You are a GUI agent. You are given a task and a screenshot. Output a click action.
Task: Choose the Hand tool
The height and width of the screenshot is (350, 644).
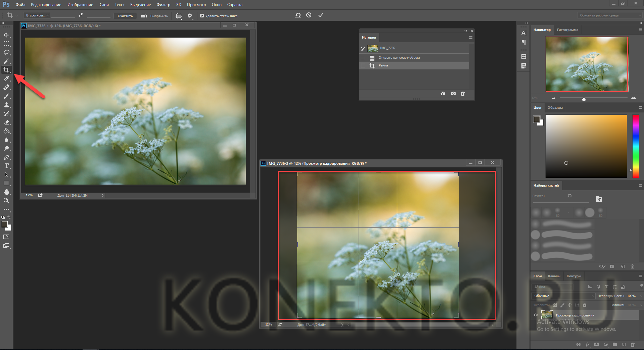[6, 192]
